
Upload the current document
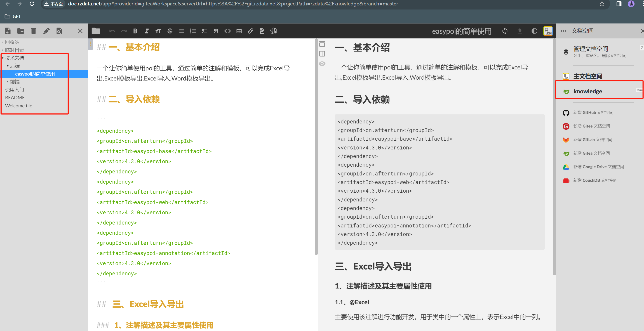pos(520,31)
